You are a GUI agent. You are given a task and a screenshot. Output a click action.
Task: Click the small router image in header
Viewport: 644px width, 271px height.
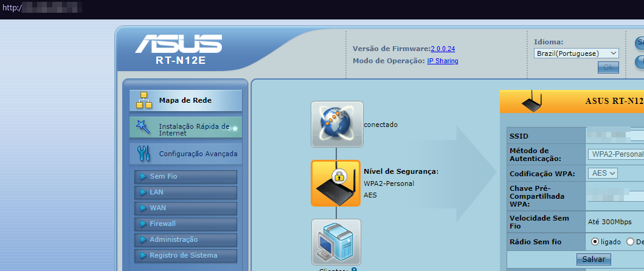[532, 101]
